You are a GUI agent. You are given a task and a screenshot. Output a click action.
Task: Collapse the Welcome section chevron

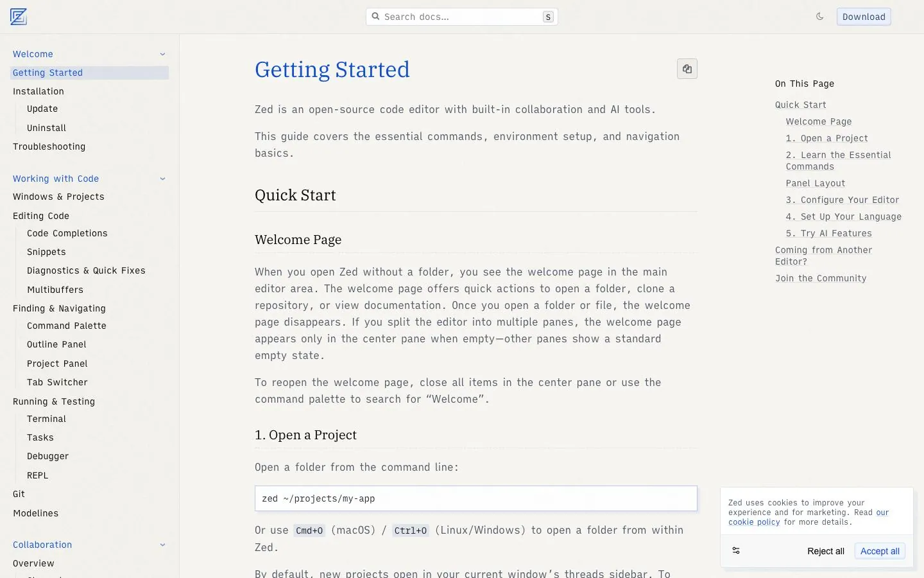pos(162,55)
